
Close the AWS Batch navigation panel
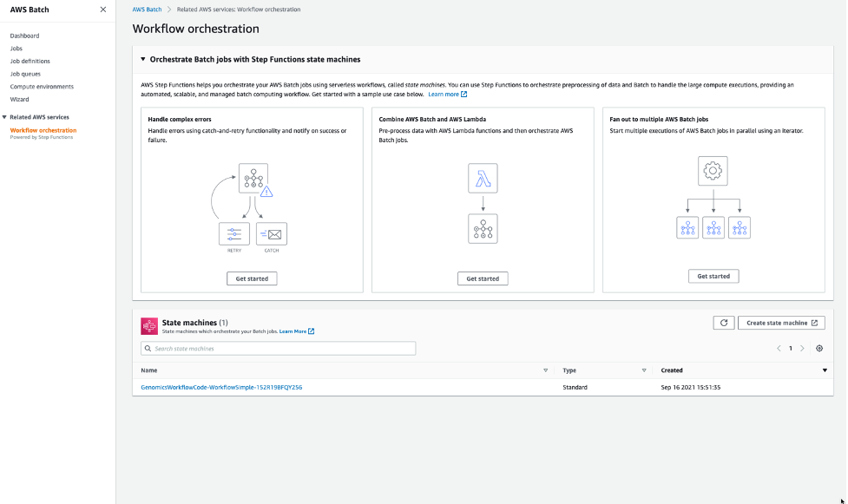tap(102, 10)
